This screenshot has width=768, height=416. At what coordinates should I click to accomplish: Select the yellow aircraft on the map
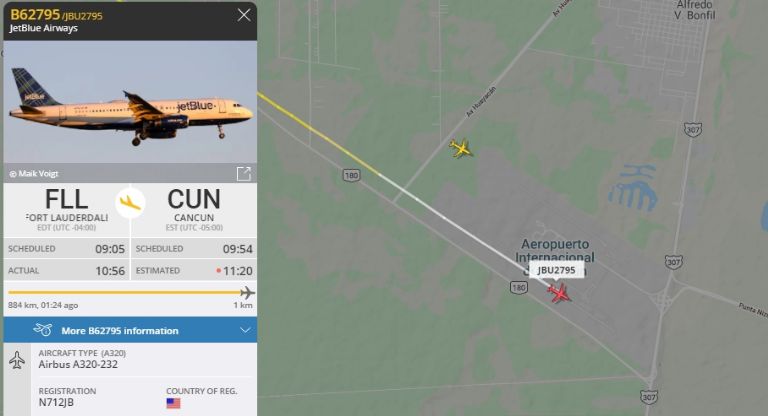(x=461, y=148)
